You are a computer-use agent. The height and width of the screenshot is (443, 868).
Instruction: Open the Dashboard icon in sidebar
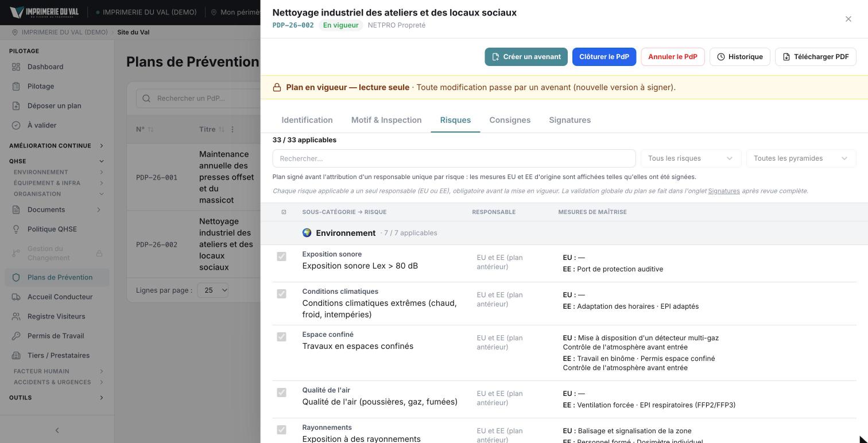[16, 67]
